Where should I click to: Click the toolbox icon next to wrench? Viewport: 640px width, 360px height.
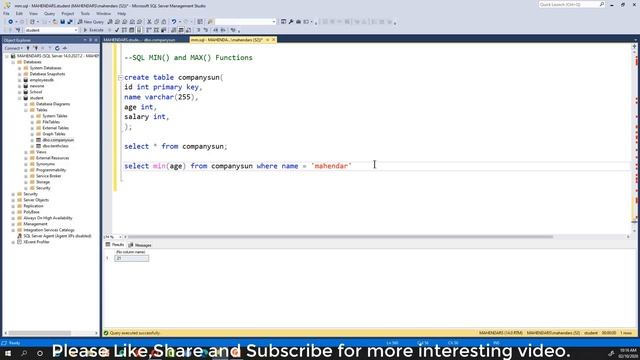pyautogui.click(x=298, y=22)
